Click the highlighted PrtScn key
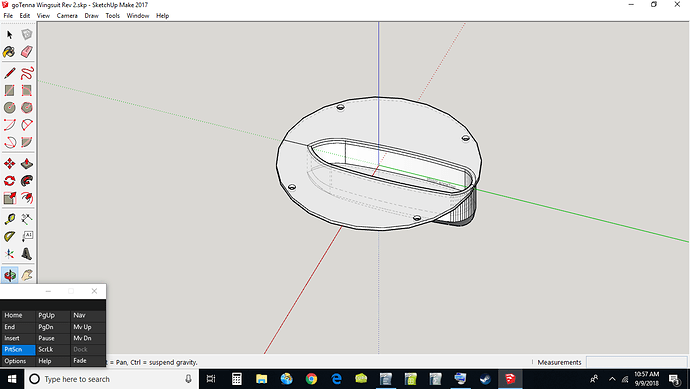The width and height of the screenshot is (690, 389). 18,350
